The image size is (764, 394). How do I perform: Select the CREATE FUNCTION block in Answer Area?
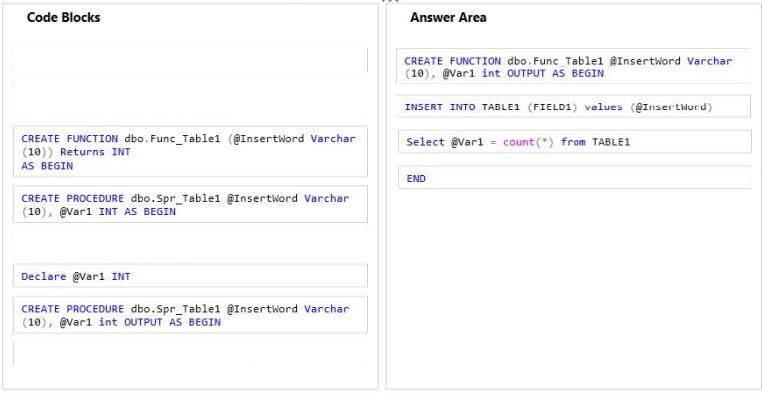(x=573, y=67)
